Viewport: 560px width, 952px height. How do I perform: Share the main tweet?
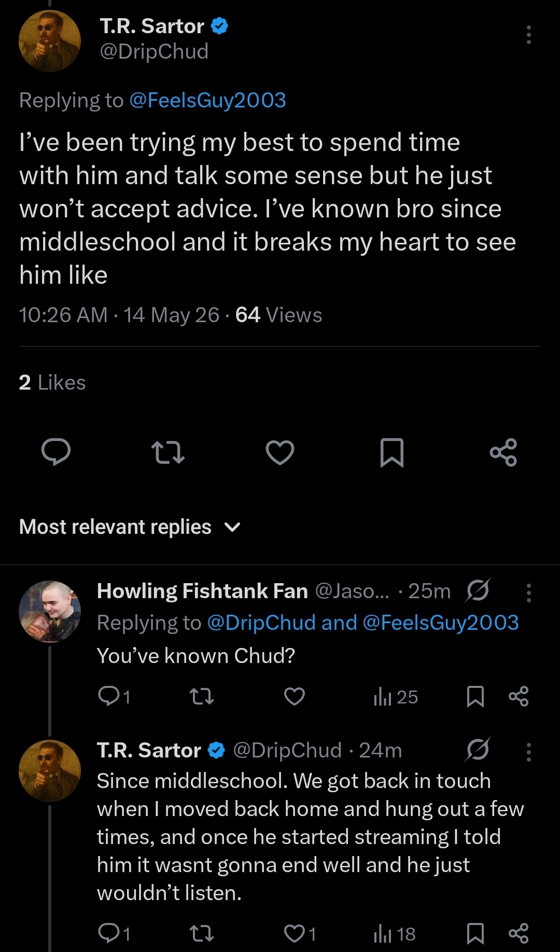pos(503,452)
